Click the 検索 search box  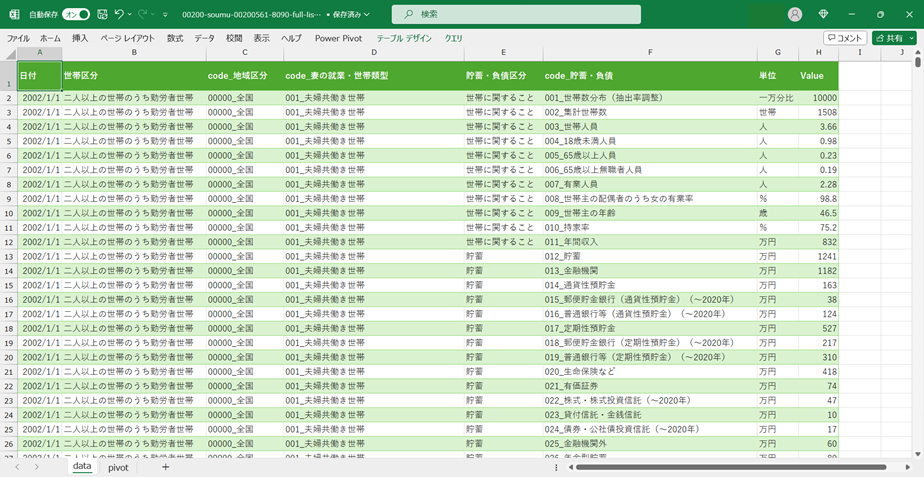click(515, 14)
